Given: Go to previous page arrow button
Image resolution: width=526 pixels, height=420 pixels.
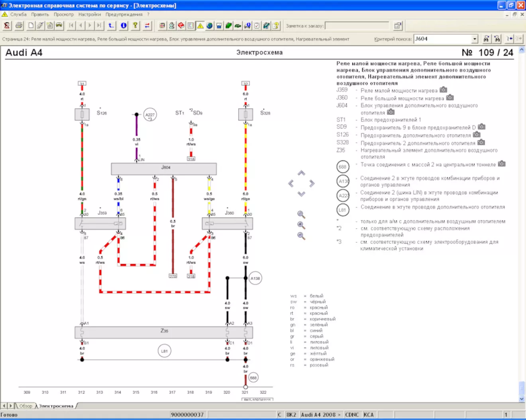Looking at the screenshot, I should [x=80, y=26].
